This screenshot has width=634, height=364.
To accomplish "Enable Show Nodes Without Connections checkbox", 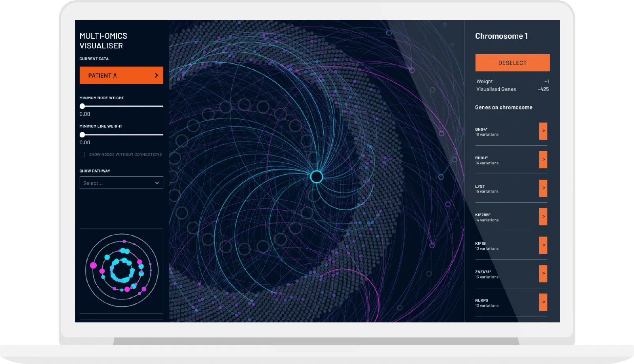I will 82,154.
